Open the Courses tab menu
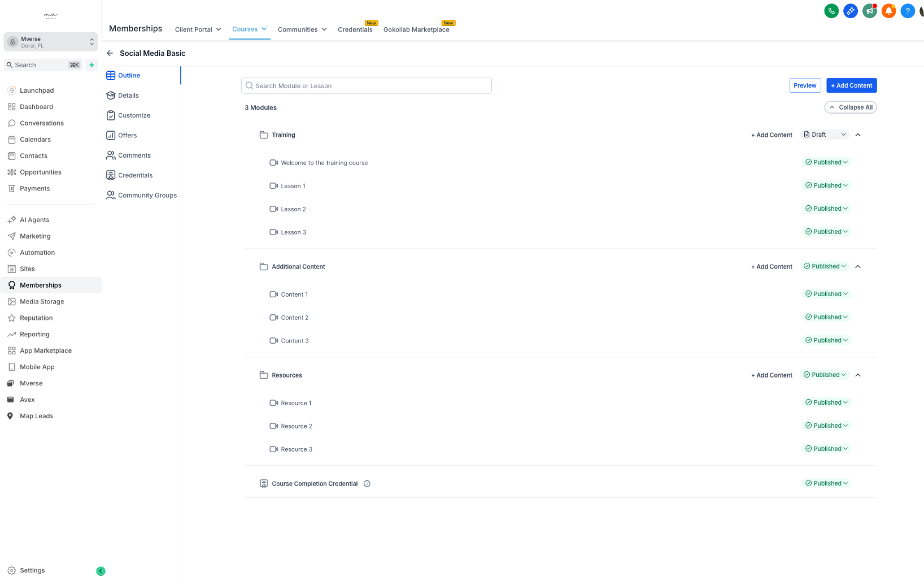The width and height of the screenshot is (924, 585). [250, 29]
